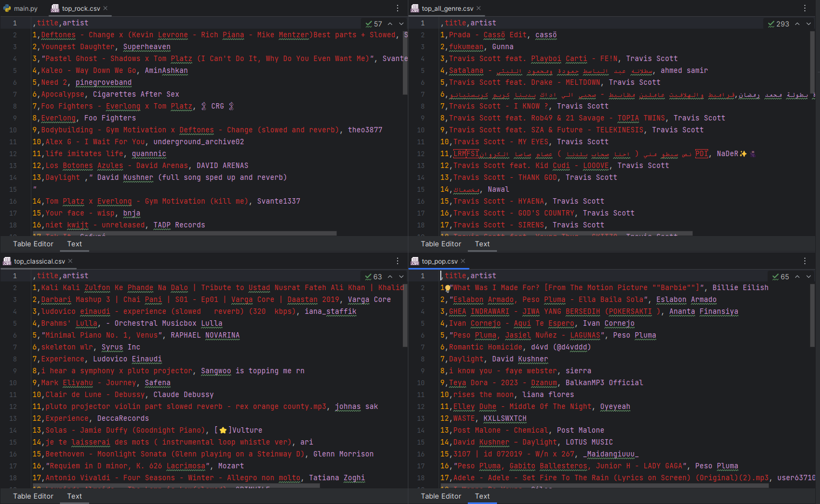820x504 pixels.
Task: Switch to the main.py editor tab
Action: click(21, 8)
